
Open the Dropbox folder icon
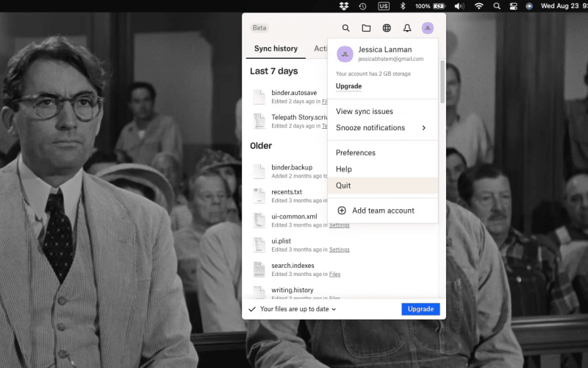tap(366, 28)
